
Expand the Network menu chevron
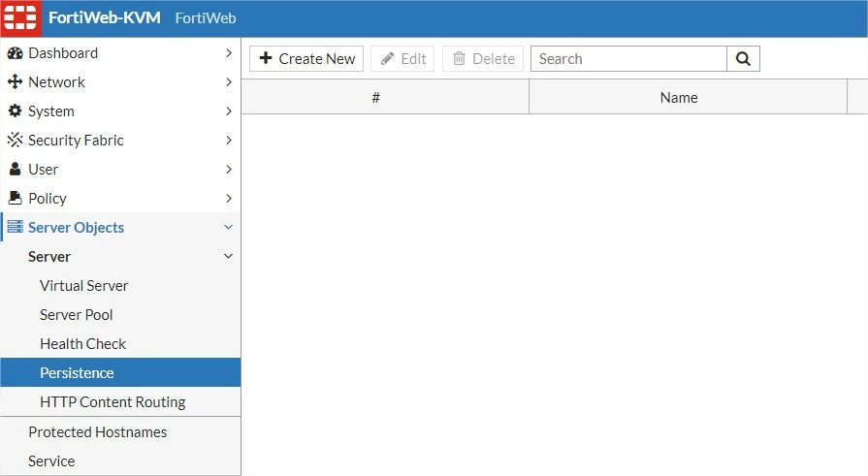229,81
